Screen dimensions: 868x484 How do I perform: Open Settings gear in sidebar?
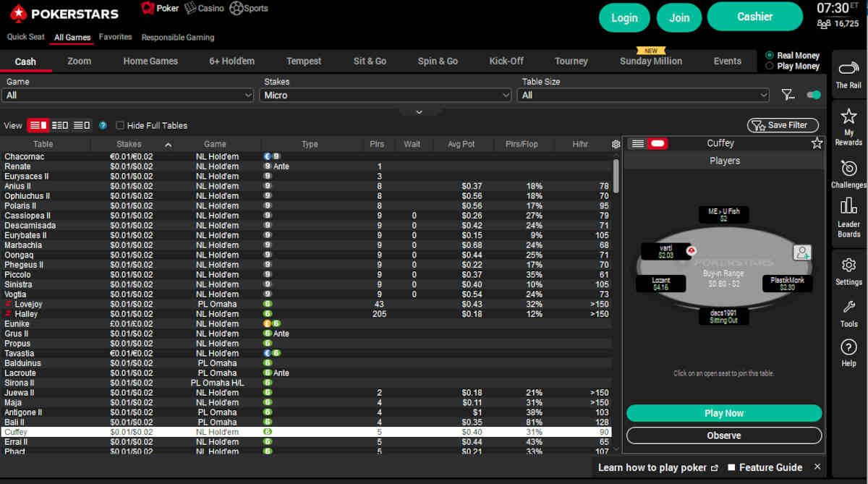848,265
